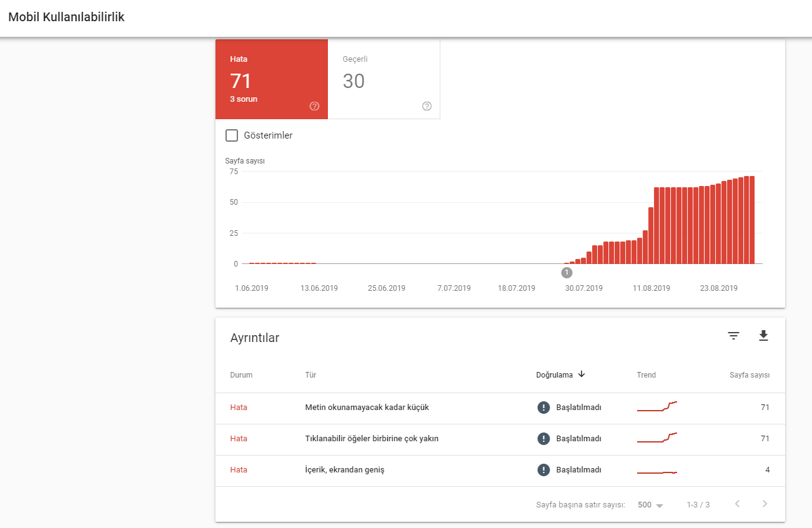Click the annotation marker 1 on chart
812x528 pixels.
(x=567, y=273)
